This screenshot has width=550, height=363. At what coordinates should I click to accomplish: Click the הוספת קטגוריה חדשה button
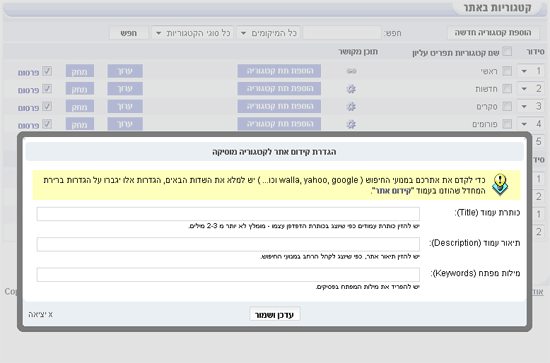coord(493,33)
